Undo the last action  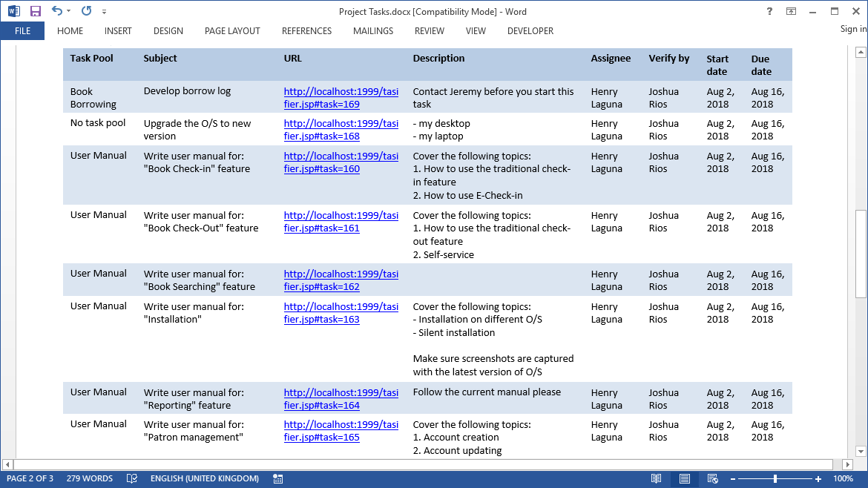(x=56, y=10)
